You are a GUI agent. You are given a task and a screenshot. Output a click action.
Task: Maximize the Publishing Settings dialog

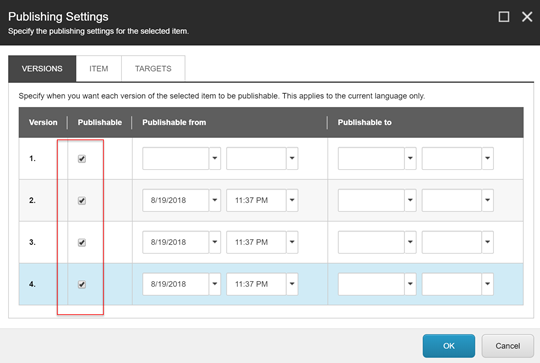click(x=504, y=17)
